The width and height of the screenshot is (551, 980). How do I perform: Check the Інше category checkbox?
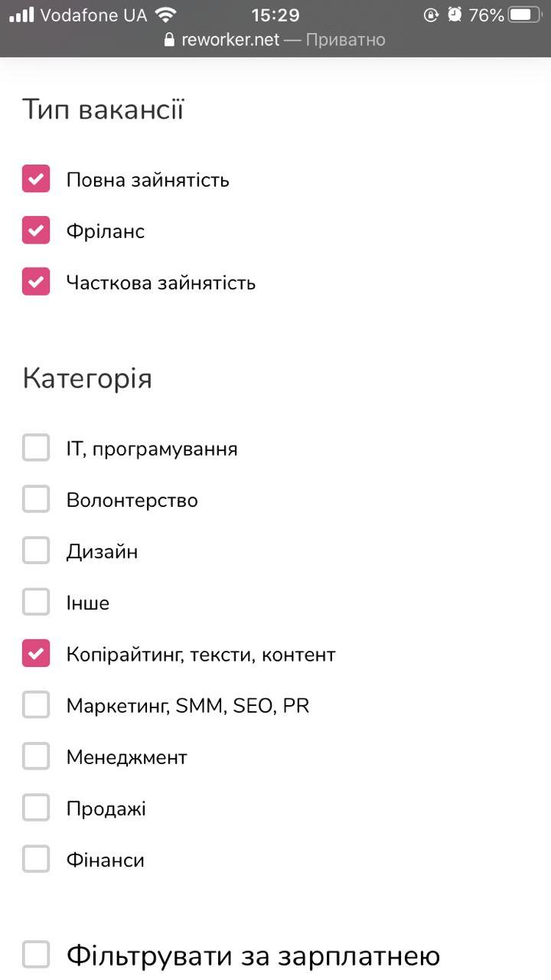click(x=35, y=601)
